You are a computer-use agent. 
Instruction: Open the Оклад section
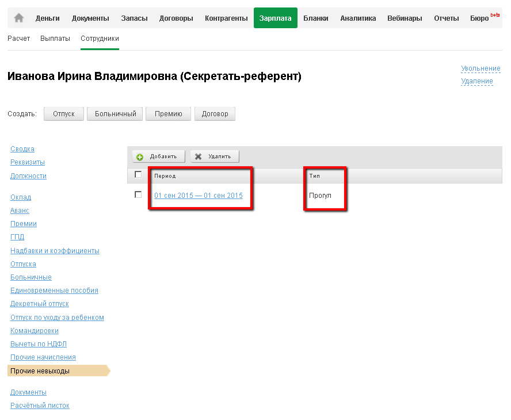(x=21, y=197)
